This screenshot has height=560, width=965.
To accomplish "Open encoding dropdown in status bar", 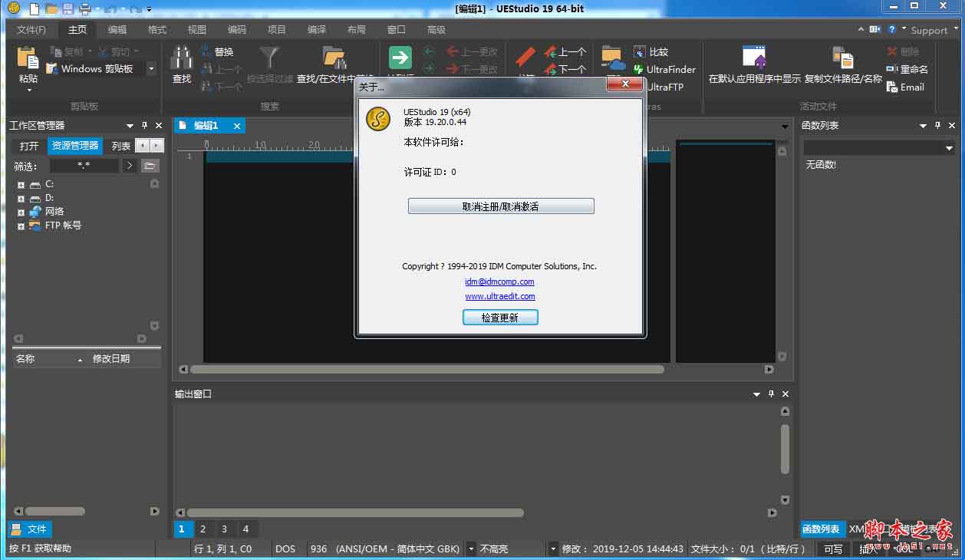I will click(471, 549).
